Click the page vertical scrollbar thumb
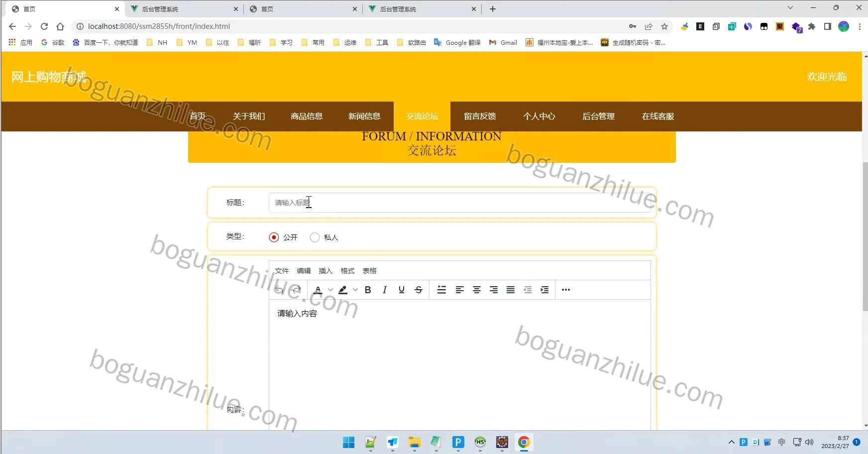This screenshot has width=868, height=454. pyautogui.click(x=865, y=236)
